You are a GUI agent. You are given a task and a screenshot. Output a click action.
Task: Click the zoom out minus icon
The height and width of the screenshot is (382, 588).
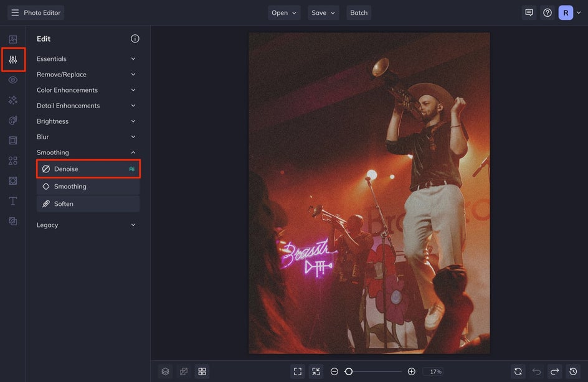(x=334, y=371)
